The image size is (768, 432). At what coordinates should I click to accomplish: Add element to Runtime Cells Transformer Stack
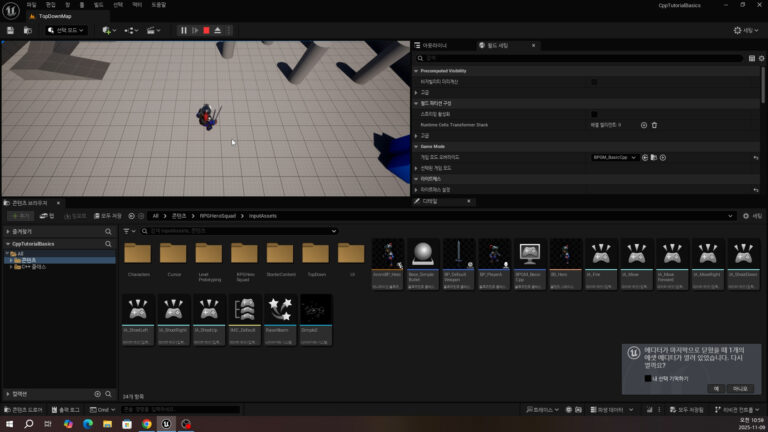[x=643, y=125]
